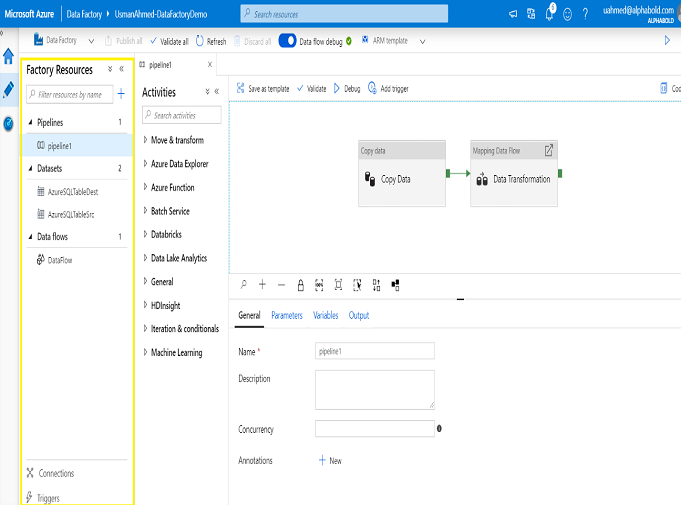Close the pipeline1 tab

point(210,65)
